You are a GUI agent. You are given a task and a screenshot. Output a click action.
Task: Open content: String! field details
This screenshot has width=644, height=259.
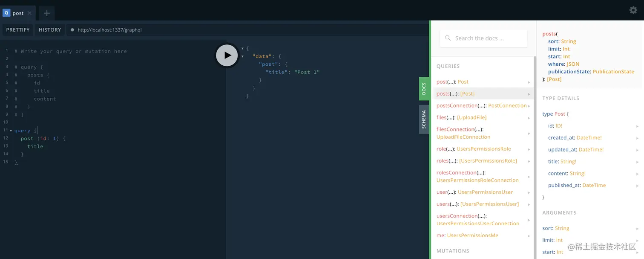[x=590, y=174]
